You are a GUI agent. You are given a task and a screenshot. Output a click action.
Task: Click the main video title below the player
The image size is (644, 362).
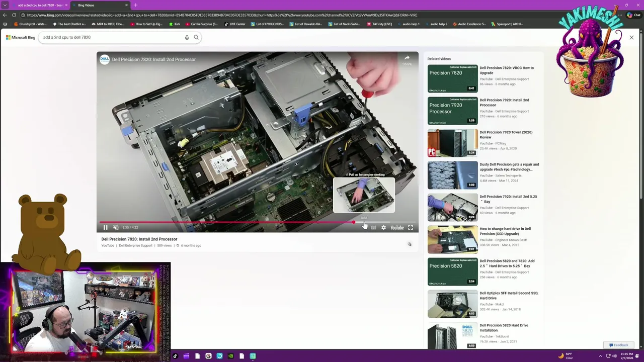(x=139, y=239)
